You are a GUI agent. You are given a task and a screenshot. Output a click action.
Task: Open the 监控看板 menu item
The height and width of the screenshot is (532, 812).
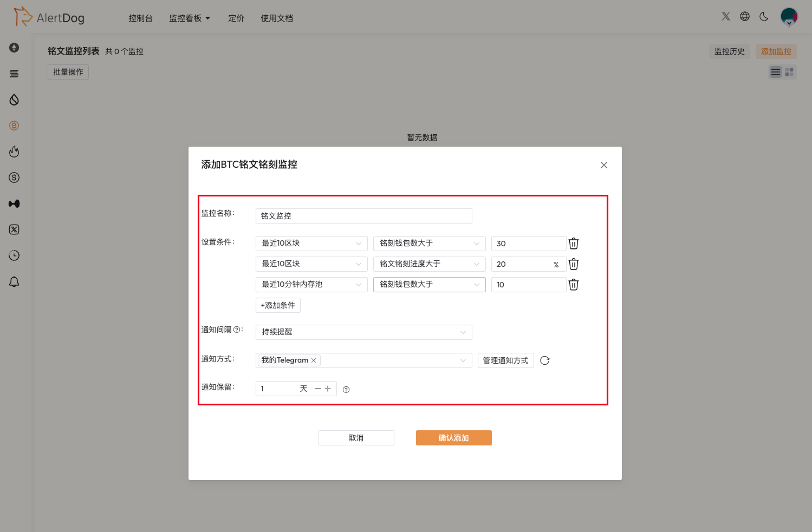[186, 18]
